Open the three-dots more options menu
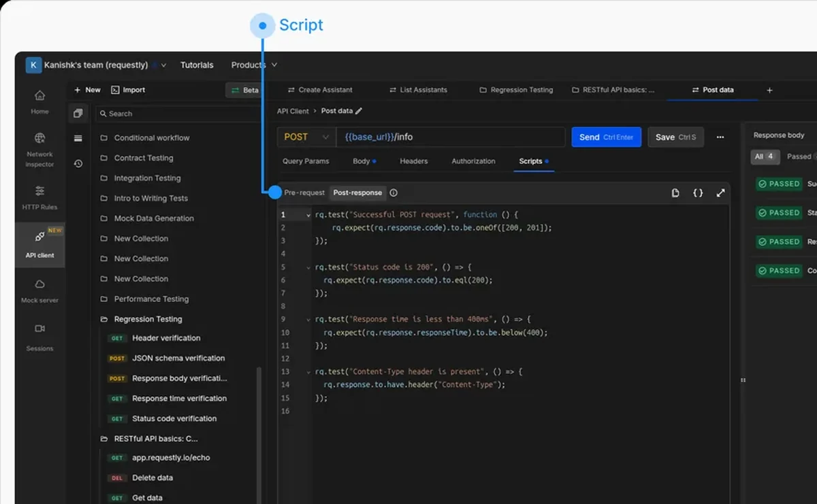This screenshot has width=817, height=504. pos(720,137)
